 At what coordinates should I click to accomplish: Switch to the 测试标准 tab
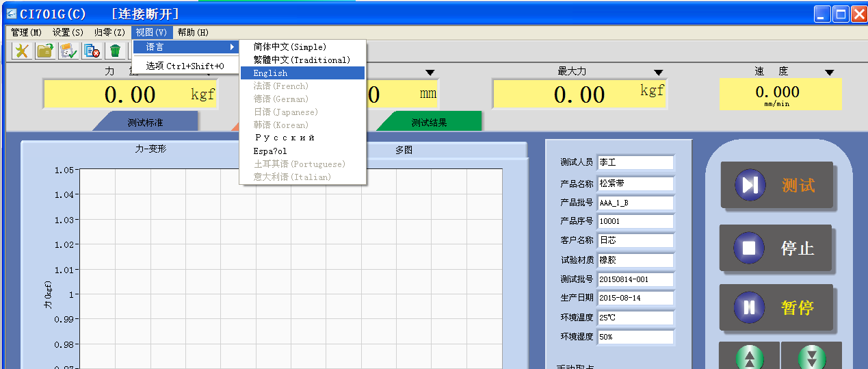point(145,123)
